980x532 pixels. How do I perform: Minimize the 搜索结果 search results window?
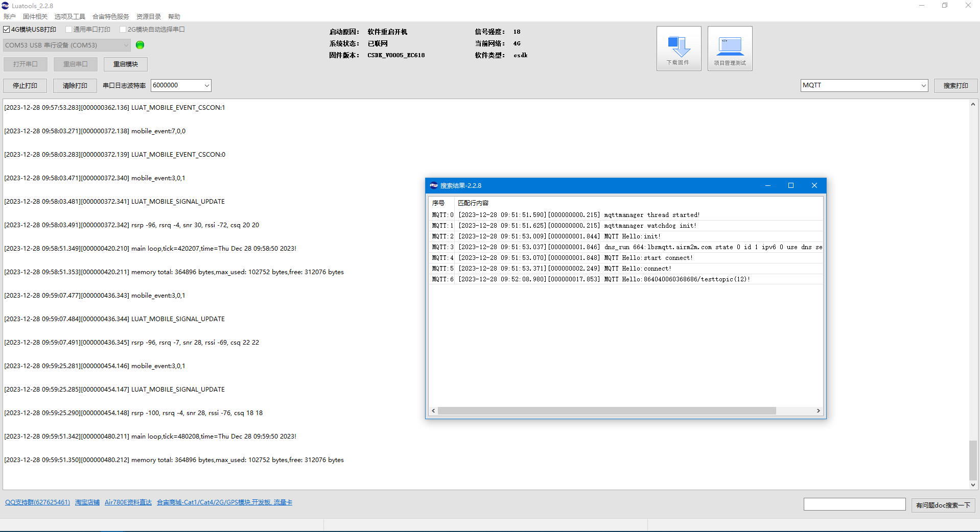767,185
